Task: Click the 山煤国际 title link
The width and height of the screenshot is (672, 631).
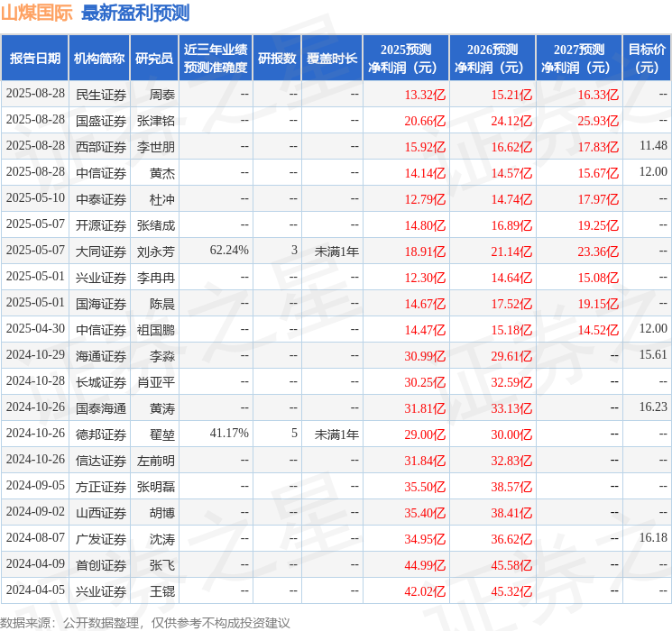Action: coord(36,13)
